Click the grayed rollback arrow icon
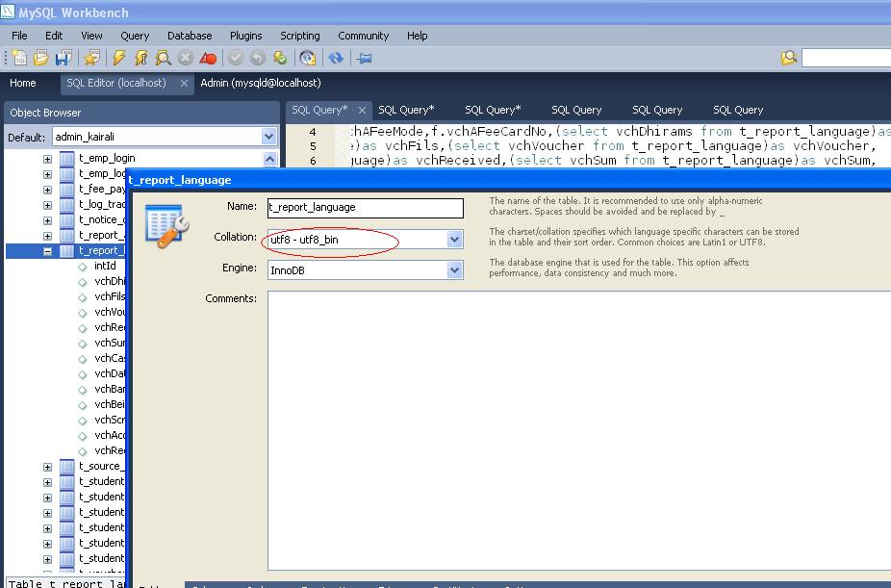The height and width of the screenshot is (588, 891). pyautogui.click(x=258, y=58)
